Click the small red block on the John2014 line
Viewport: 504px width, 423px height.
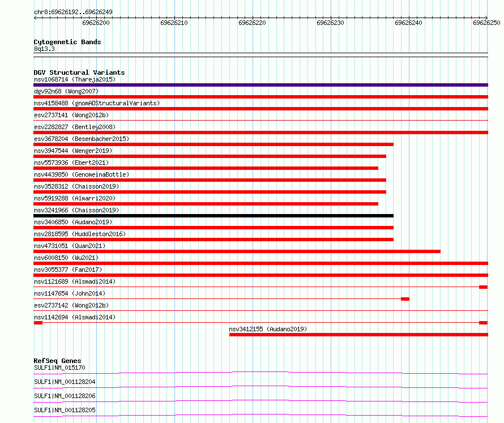[x=405, y=299]
